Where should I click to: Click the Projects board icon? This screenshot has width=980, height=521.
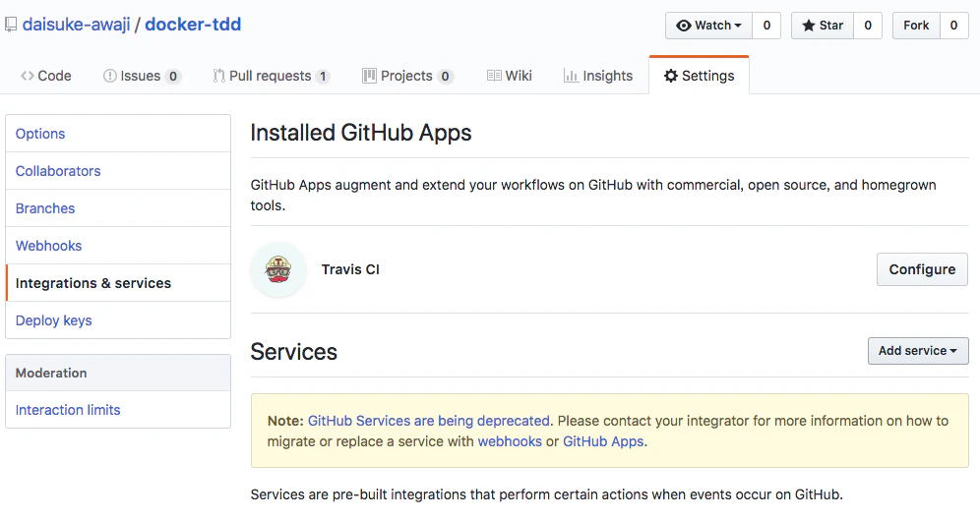click(369, 76)
